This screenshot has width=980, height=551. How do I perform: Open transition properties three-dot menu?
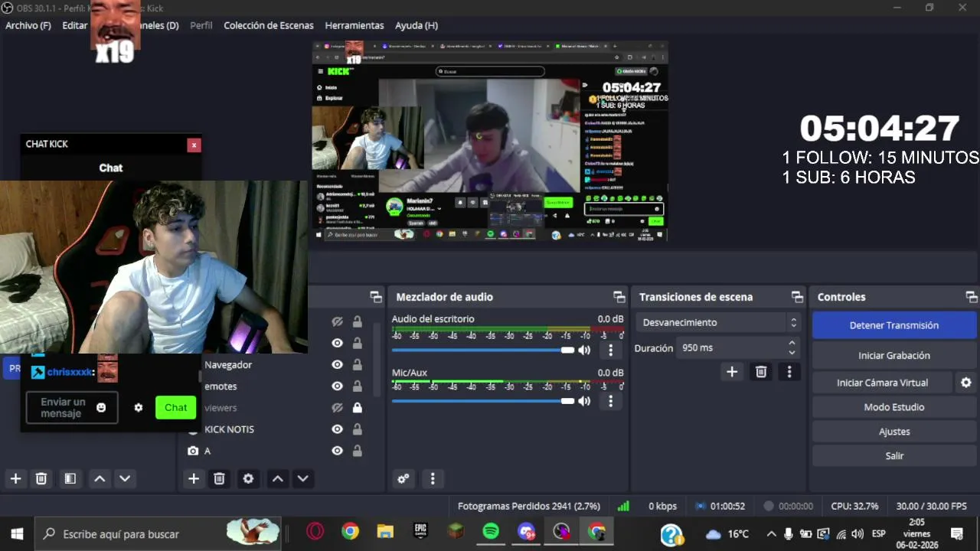(789, 371)
